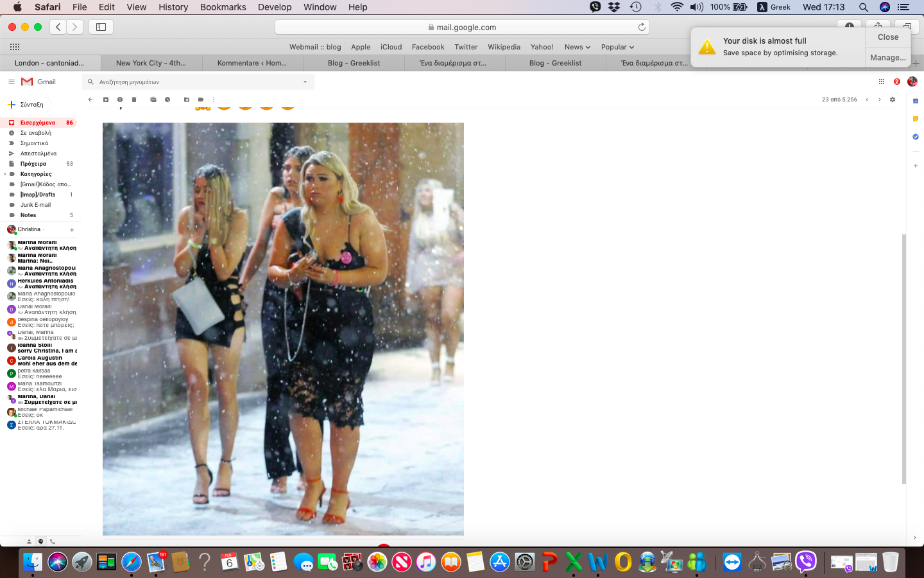Open Gmail settings gear
The image size is (924, 578).
[893, 100]
